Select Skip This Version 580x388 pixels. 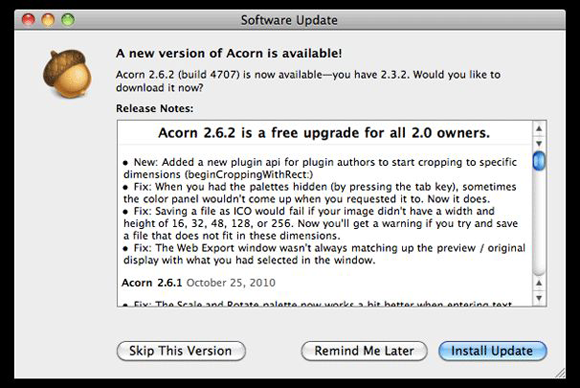tap(181, 351)
